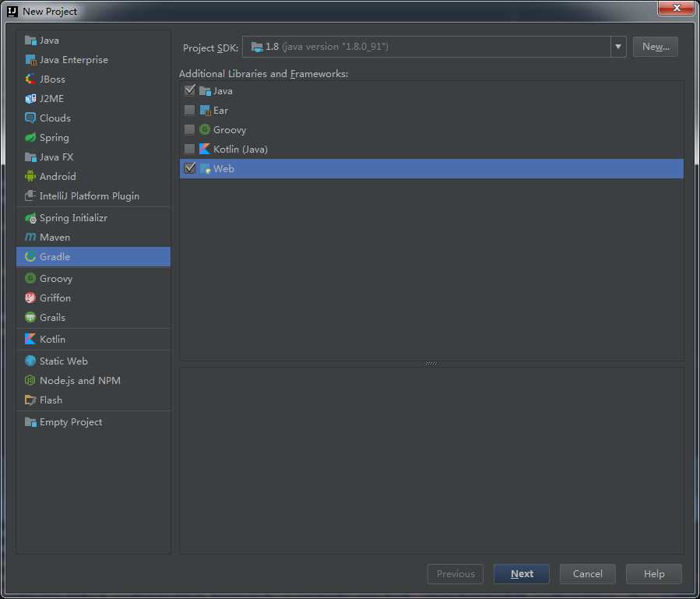Click the Web framework icon
Viewport: 700px width, 599px height.
(x=205, y=169)
